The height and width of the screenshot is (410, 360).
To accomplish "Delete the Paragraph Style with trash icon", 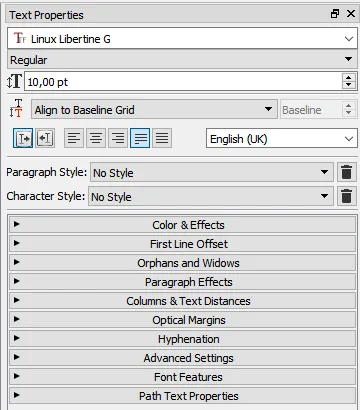I will 347,172.
